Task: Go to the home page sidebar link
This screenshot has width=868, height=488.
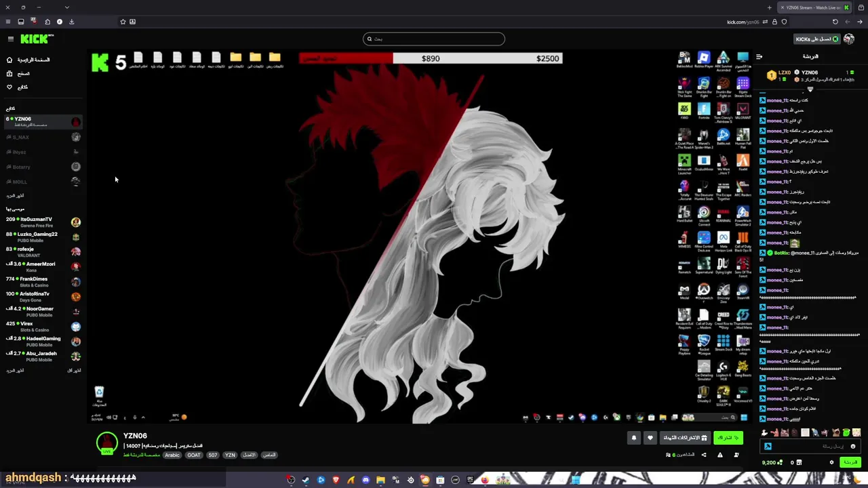Action: point(28,60)
